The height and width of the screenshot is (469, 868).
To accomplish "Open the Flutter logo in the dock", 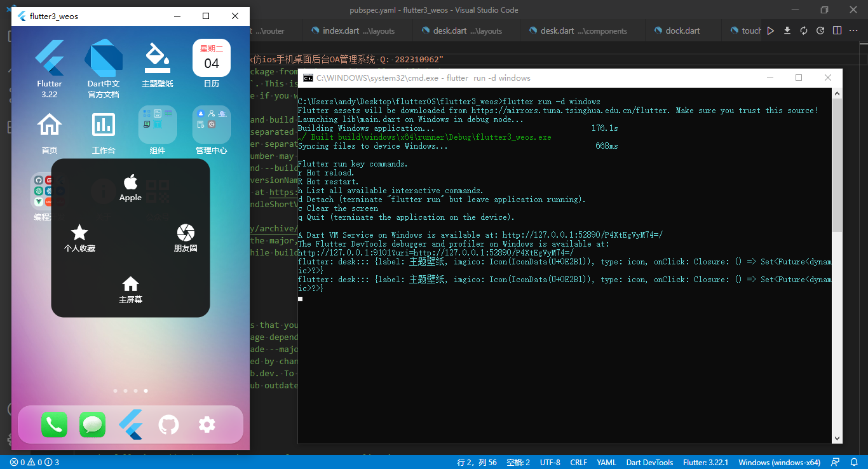I will click(x=130, y=425).
